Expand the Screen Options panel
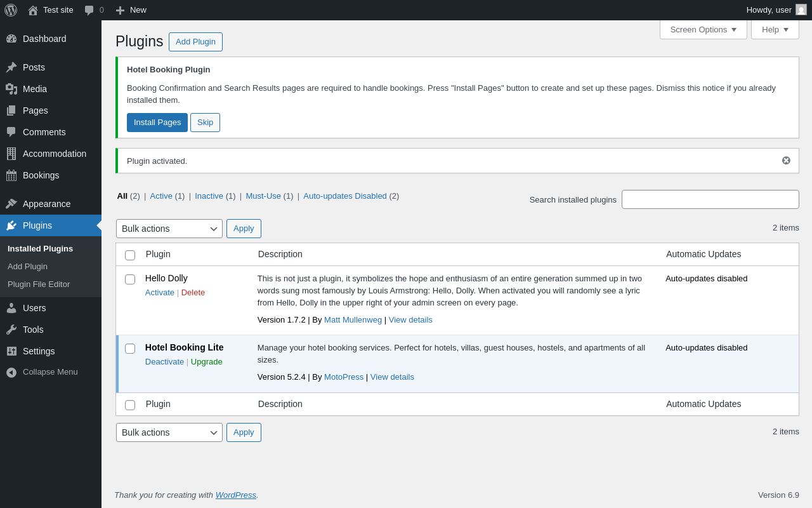 pyautogui.click(x=703, y=29)
